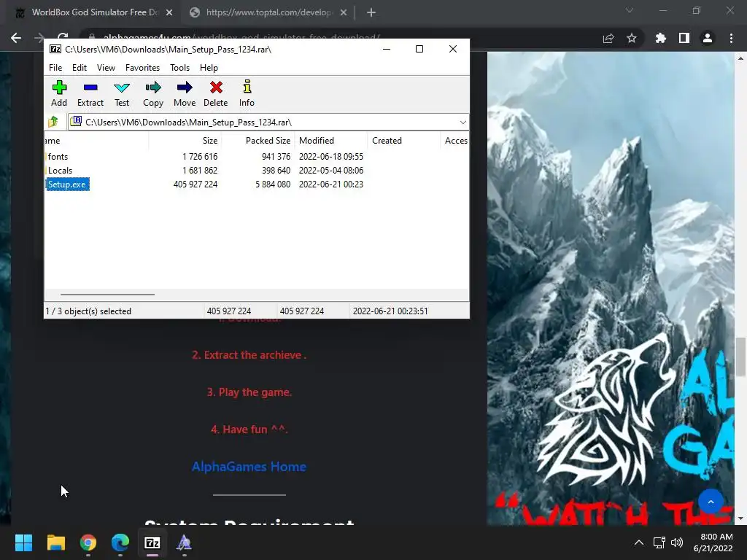Viewport: 747px width, 560px height.
Task: Open the taskbar clock and date
Action: click(x=713, y=542)
